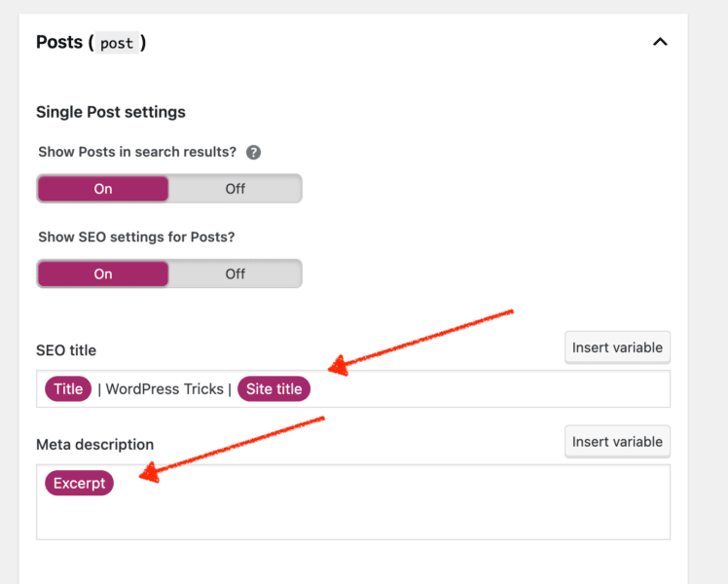Collapse the Posts section chevron

pos(660,42)
